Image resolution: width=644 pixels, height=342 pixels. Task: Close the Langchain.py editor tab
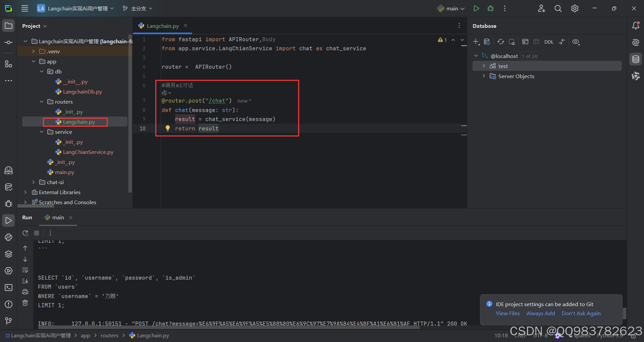click(185, 25)
